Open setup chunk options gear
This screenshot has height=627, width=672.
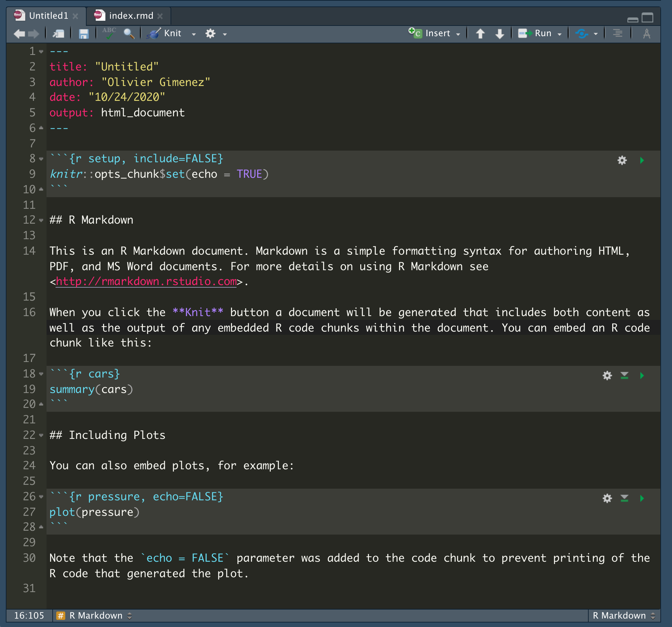[622, 160]
